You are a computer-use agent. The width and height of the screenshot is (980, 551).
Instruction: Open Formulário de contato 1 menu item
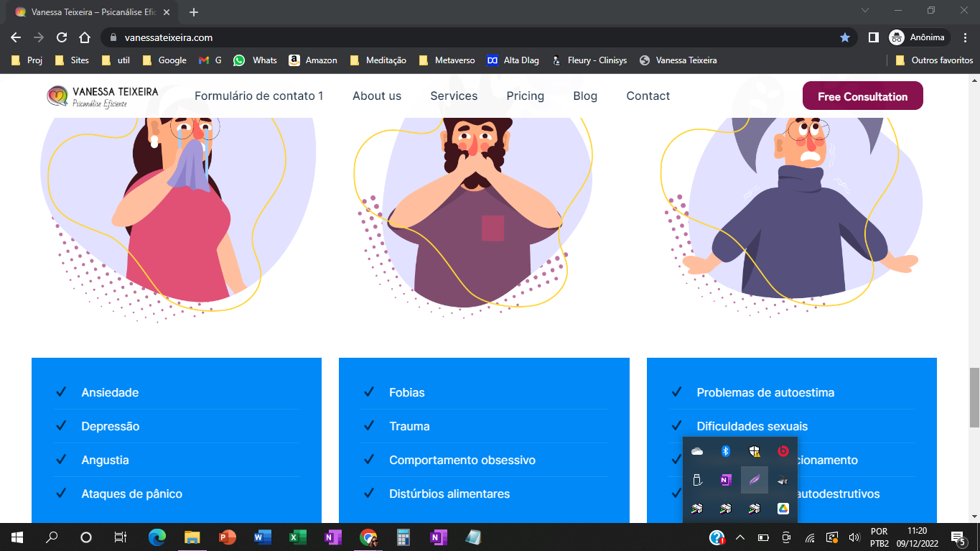click(x=258, y=96)
